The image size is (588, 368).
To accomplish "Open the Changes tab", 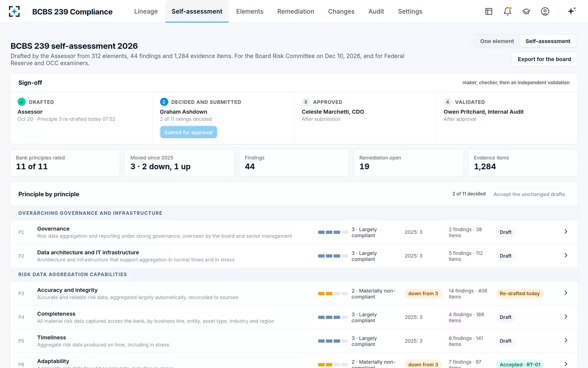I will [x=341, y=11].
